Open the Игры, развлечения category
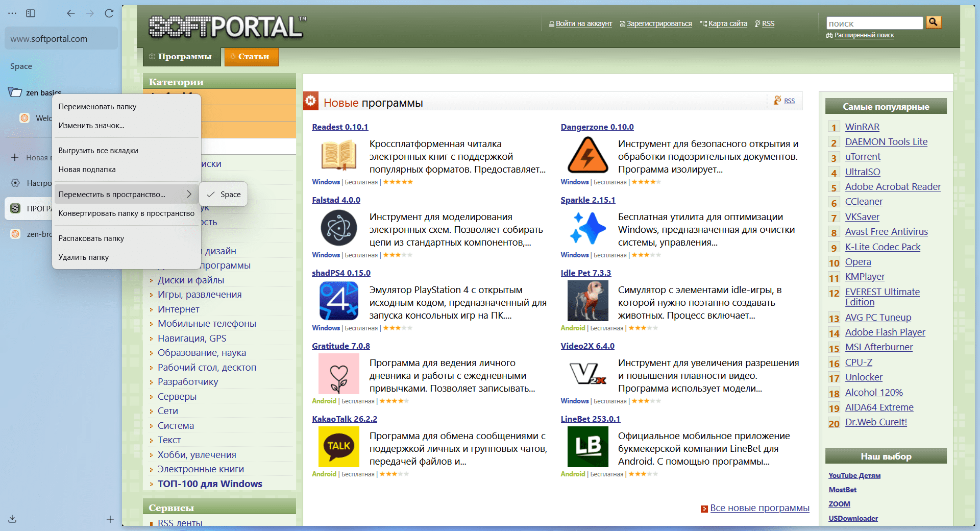980x531 pixels. tap(200, 295)
